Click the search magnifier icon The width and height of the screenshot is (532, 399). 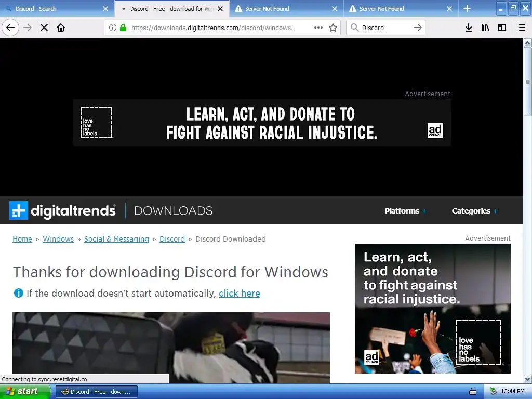[354, 28]
